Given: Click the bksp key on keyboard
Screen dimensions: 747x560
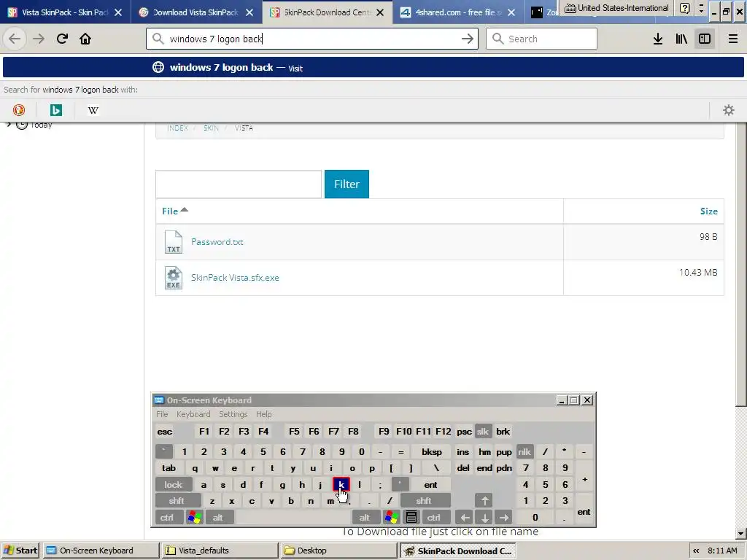Looking at the screenshot, I should pyautogui.click(x=432, y=451).
